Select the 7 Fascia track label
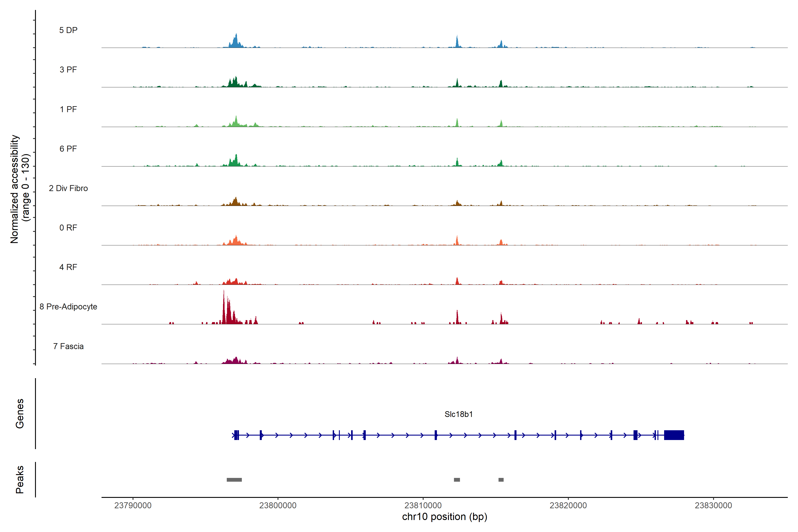 (x=68, y=346)
